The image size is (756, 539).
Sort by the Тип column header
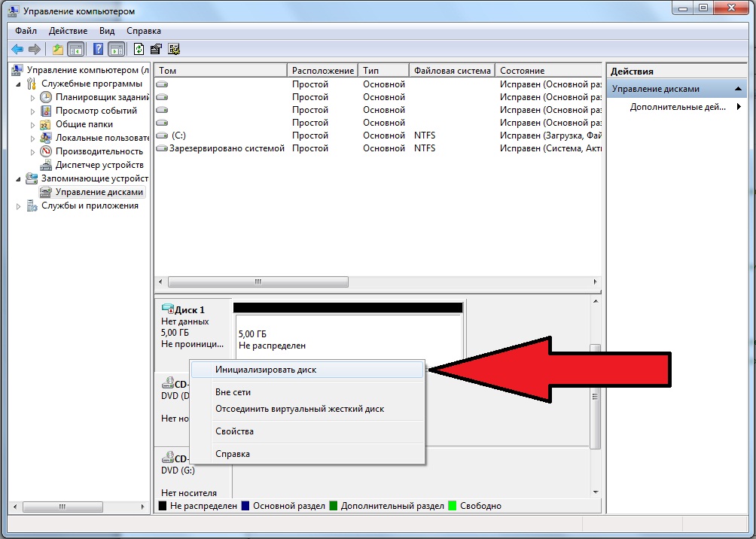[384, 71]
